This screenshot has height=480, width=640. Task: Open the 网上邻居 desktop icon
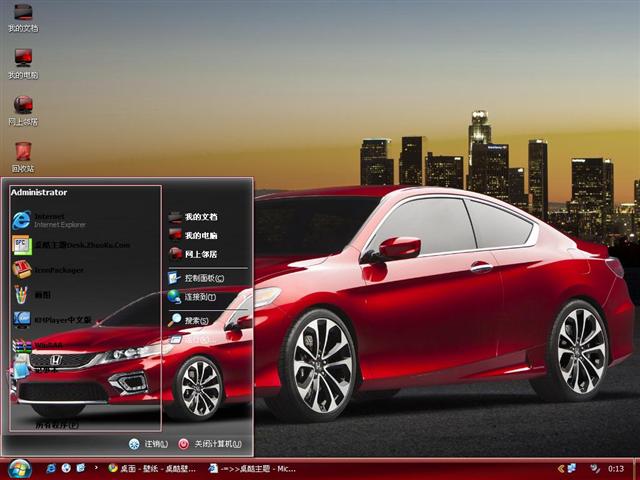click(x=22, y=106)
